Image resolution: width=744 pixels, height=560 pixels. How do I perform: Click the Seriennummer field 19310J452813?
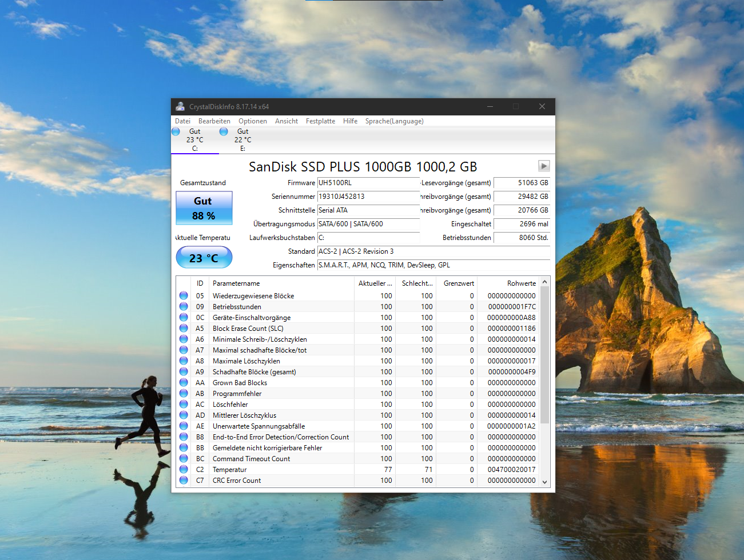tap(368, 197)
